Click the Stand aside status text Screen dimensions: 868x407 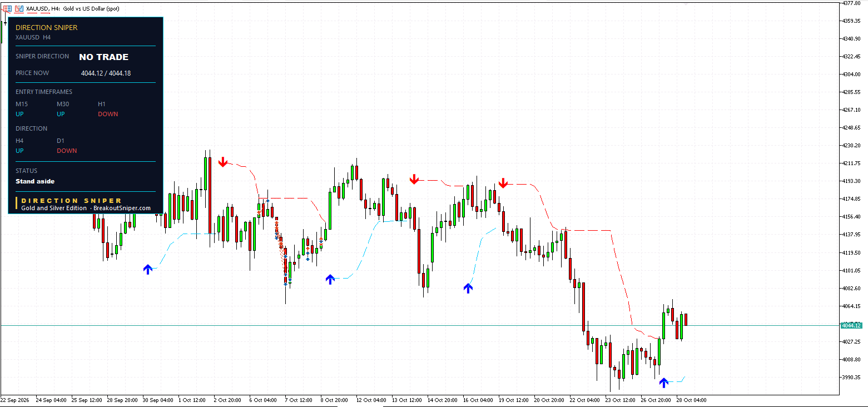tap(35, 181)
